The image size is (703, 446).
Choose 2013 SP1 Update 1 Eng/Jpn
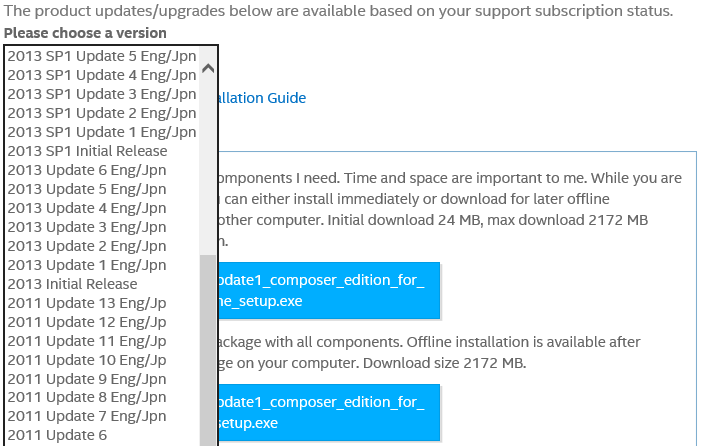[x=102, y=132]
